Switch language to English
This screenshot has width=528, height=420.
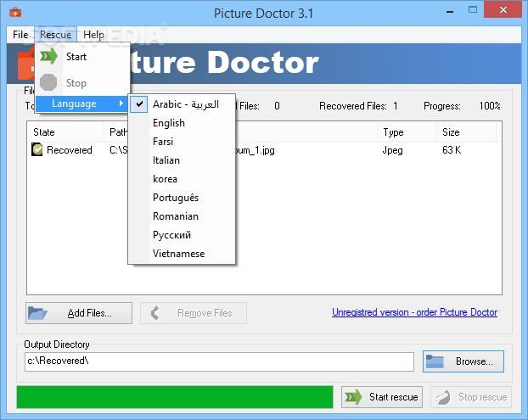click(x=182, y=123)
